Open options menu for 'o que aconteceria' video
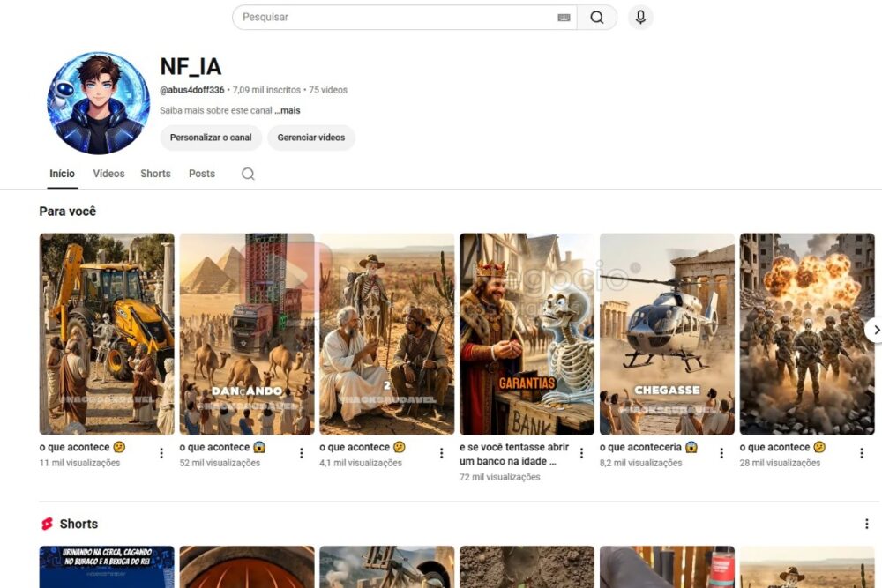The height and width of the screenshot is (588, 882). tap(721, 453)
